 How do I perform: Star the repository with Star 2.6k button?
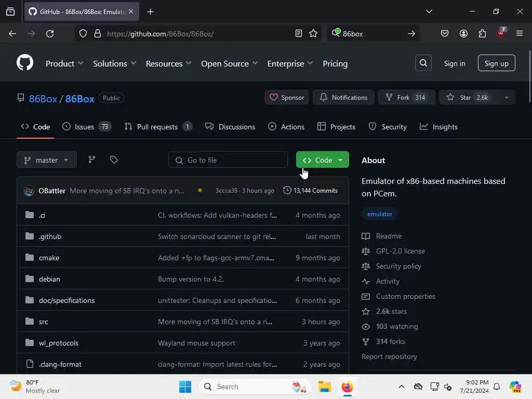tap(469, 98)
